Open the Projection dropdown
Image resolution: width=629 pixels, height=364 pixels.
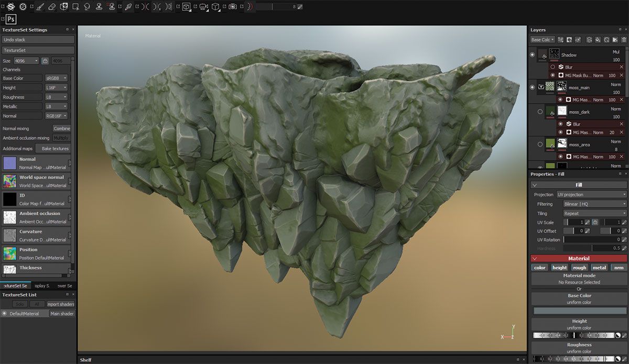point(591,194)
